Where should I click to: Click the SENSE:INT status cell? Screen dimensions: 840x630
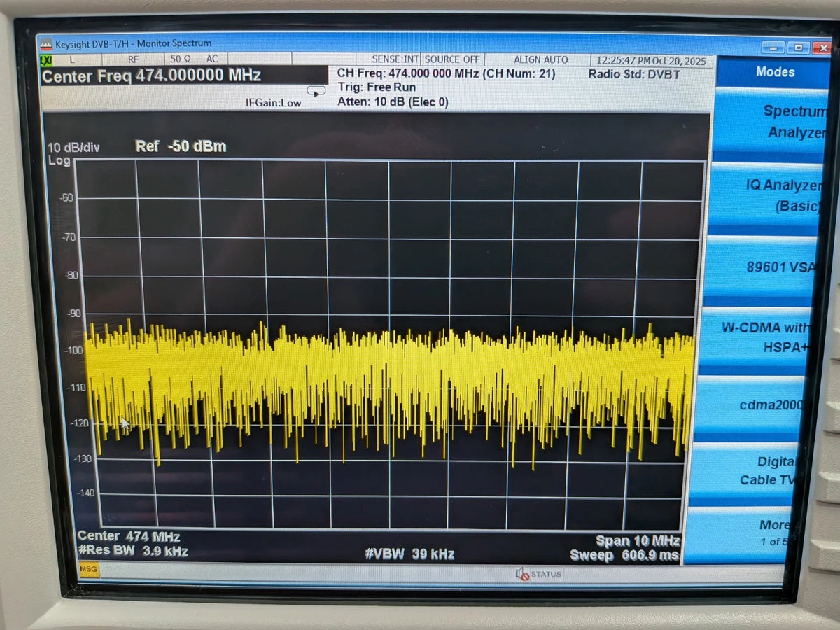coord(395,60)
